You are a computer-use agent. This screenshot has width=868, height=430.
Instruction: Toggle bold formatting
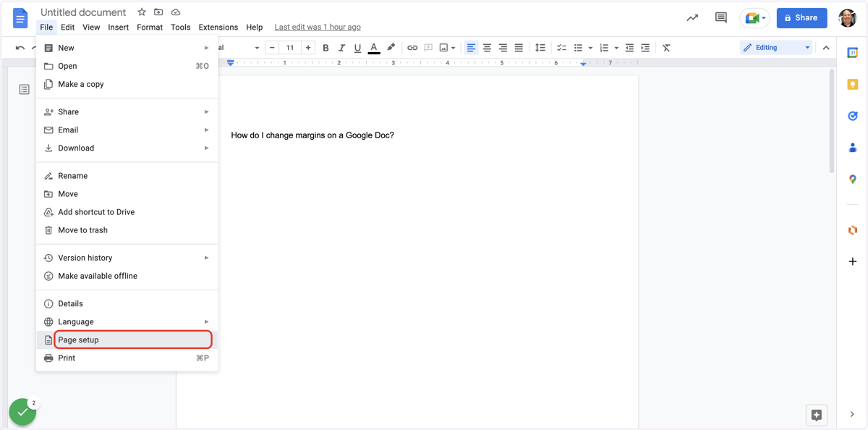click(325, 48)
